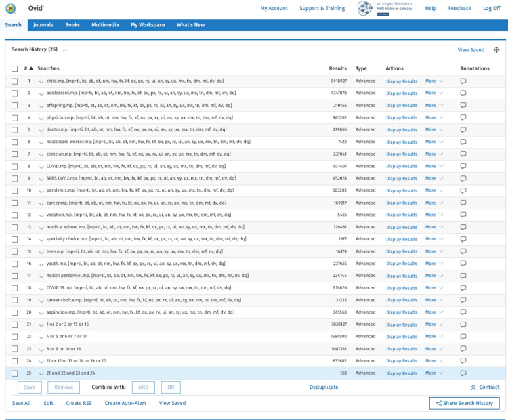Open annotation icon for specialty choice search
508x420 pixels.
pos(463,239)
